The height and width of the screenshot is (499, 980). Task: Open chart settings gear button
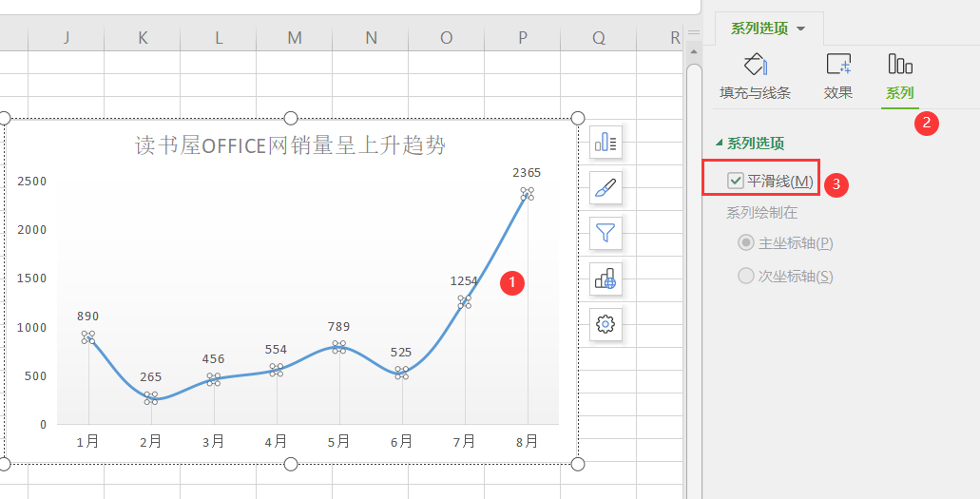(605, 324)
